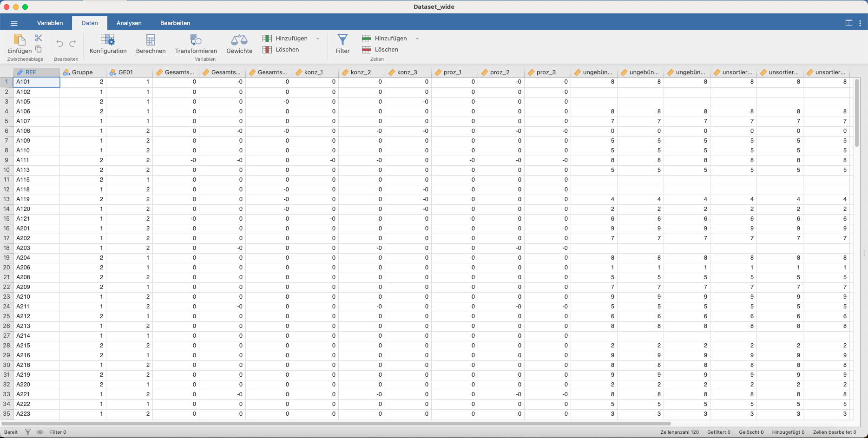The height and width of the screenshot is (438, 868).
Task: Delete row via Löschen in Zeilen group
Action: point(381,50)
